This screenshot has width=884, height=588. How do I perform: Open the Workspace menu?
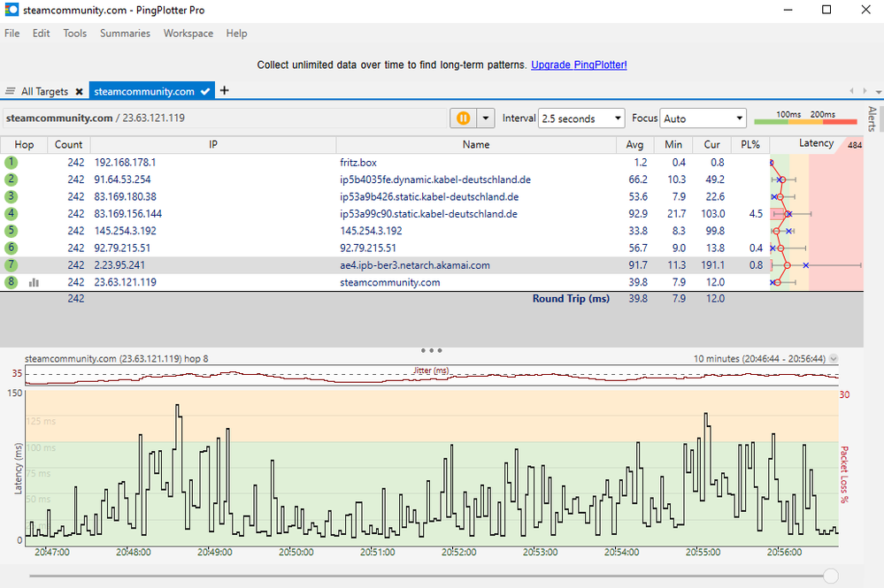[x=188, y=34]
